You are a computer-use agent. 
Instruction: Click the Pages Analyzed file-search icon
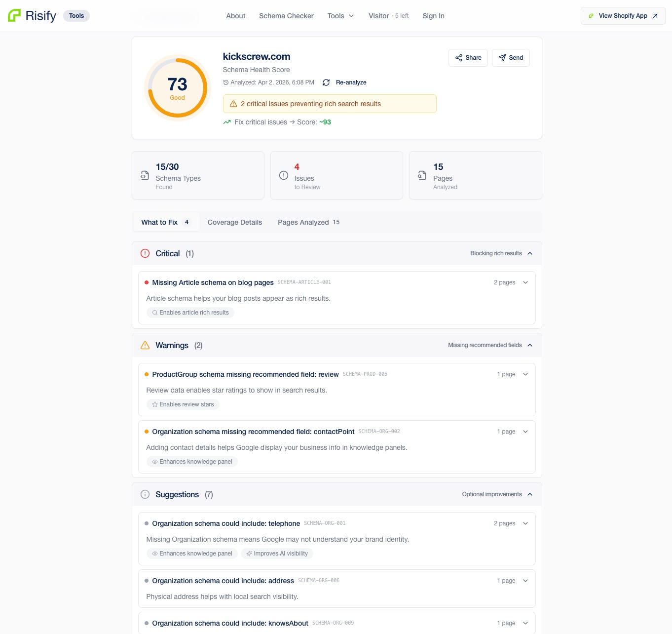point(422,175)
